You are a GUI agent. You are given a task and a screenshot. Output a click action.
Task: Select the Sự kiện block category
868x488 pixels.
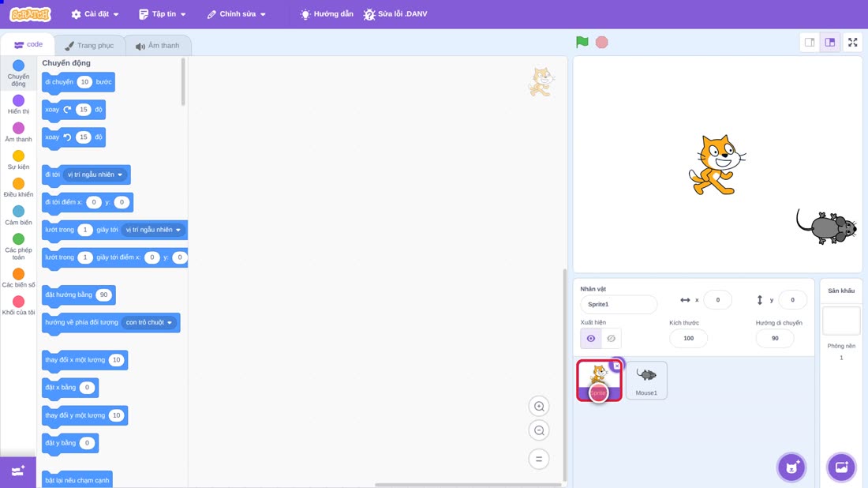(18, 160)
